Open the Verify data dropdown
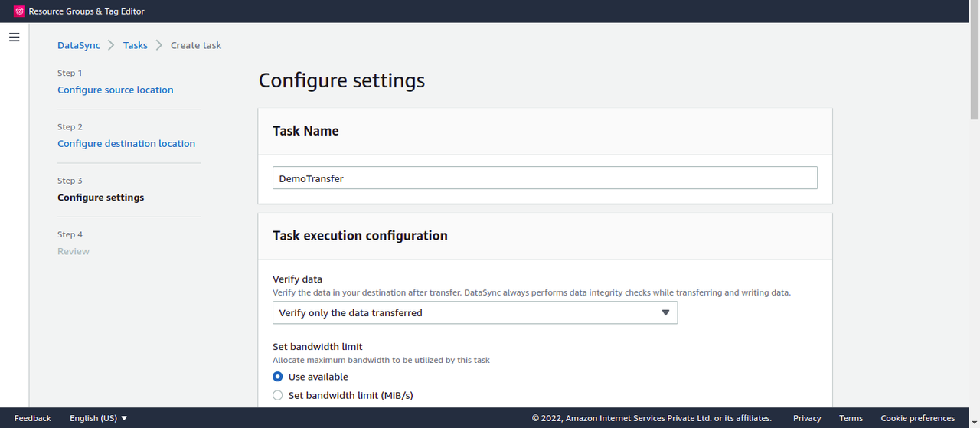Viewport: 980px width, 428px height. 475,312
